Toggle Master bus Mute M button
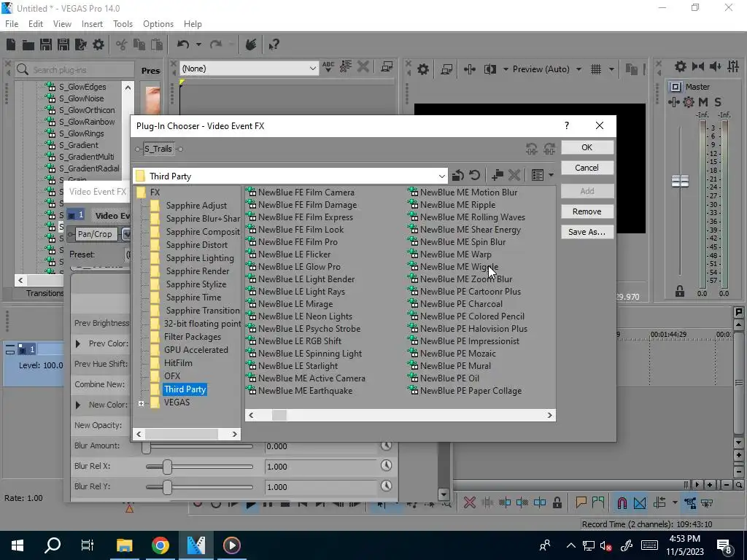This screenshot has height=560, width=747. [x=703, y=102]
